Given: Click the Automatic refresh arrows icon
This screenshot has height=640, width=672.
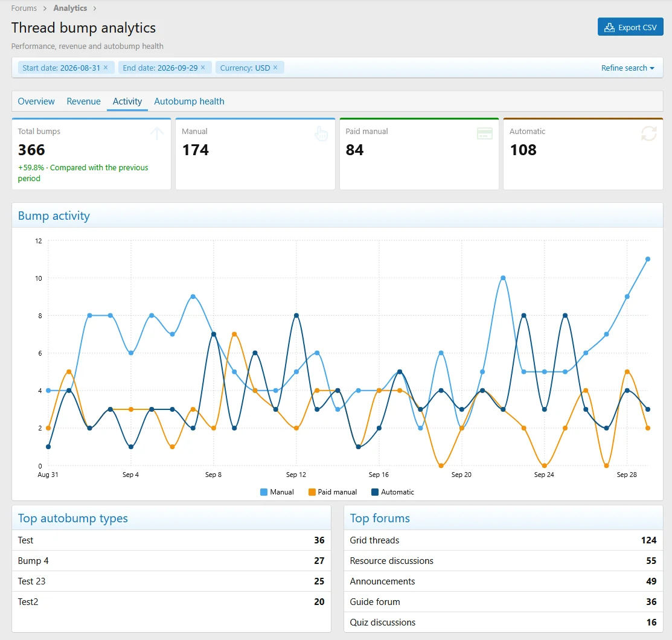Looking at the screenshot, I should pos(649,133).
